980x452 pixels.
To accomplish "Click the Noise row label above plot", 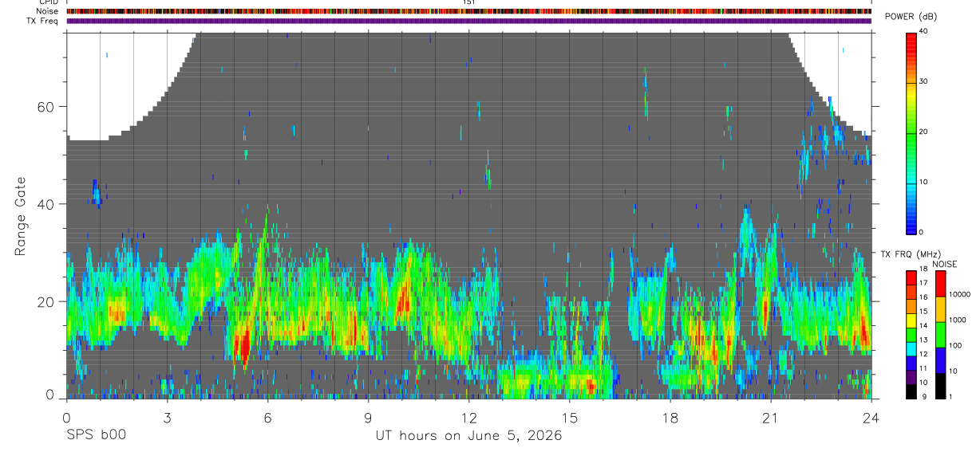I will [47, 11].
